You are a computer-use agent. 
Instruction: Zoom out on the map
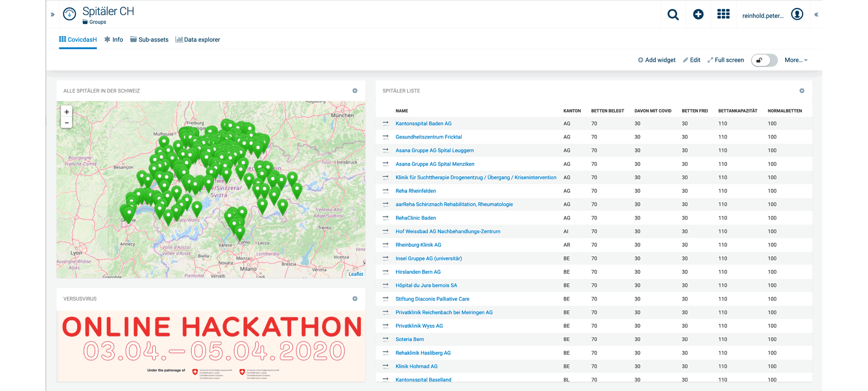tap(67, 123)
